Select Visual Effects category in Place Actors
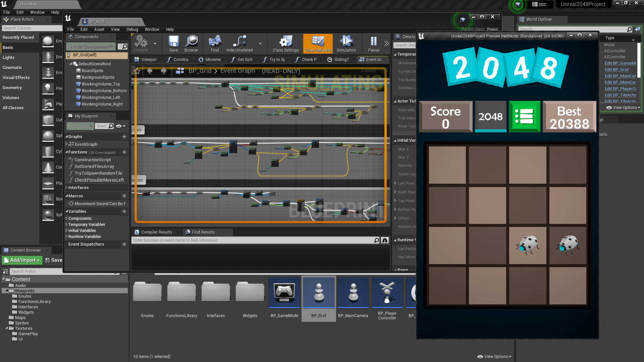The image size is (644, 362). [16, 78]
